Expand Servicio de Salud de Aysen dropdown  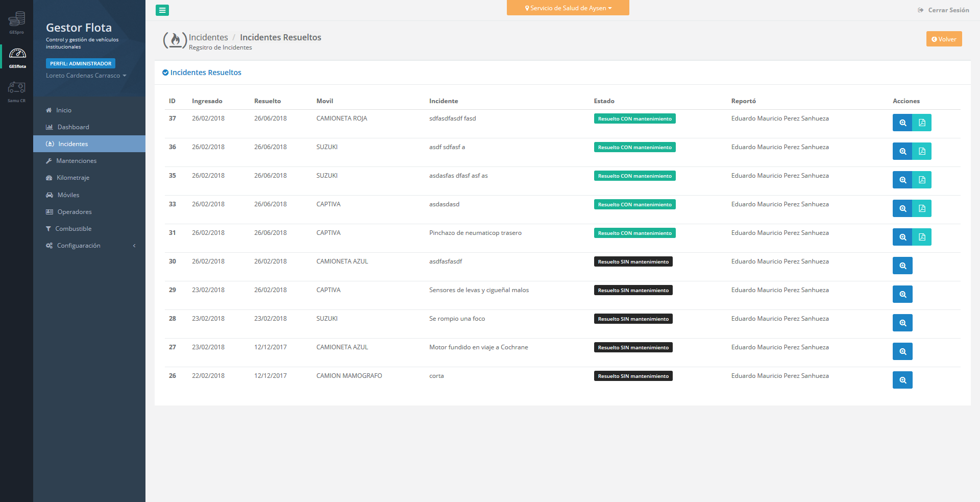tap(568, 8)
